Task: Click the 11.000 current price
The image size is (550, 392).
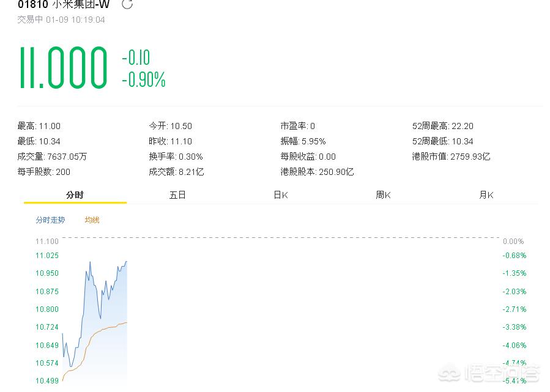Action: 63,67
